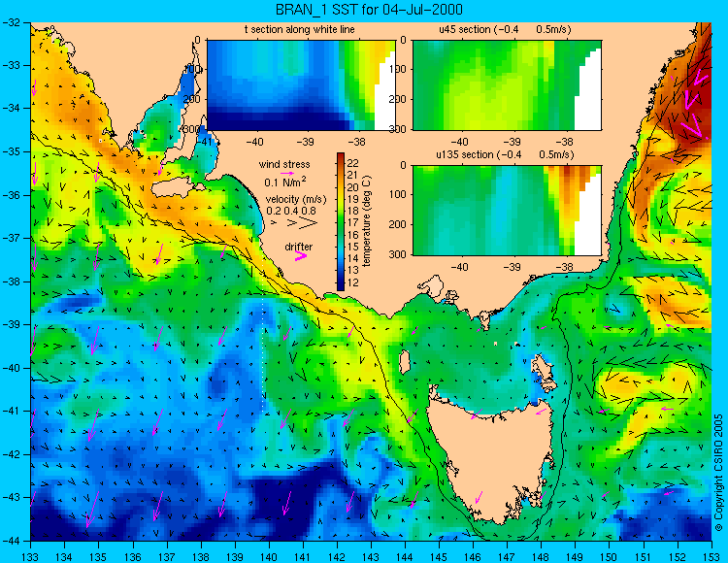Click the 'u45 section (-0.4 0.5m/s)' heading
This screenshot has width=728, height=563.
tap(505, 30)
